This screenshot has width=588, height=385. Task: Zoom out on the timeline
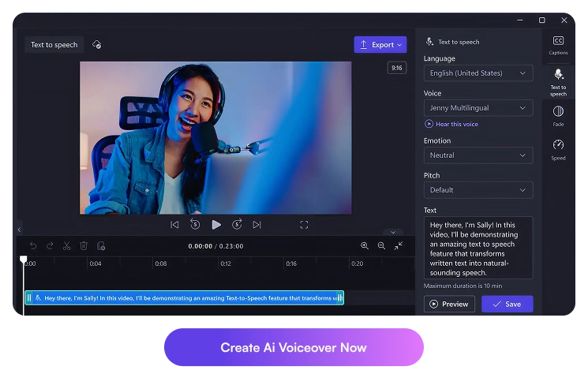[381, 246]
